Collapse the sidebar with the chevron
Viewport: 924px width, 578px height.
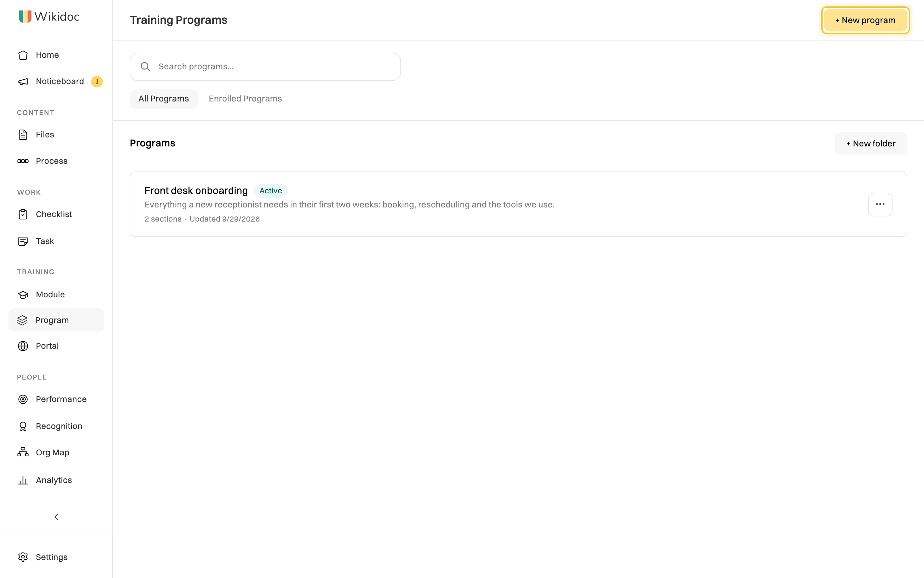(x=56, y=517)
